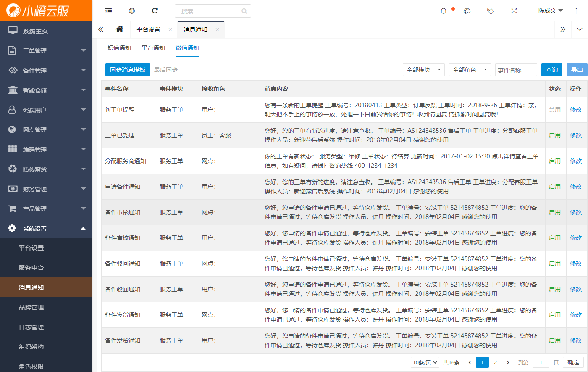Image resolution: width=588 pixels, height=372 pixels.
Task: Toggle fullscreen mode icon
Action: pyautogui.click(x=514, y=11)
